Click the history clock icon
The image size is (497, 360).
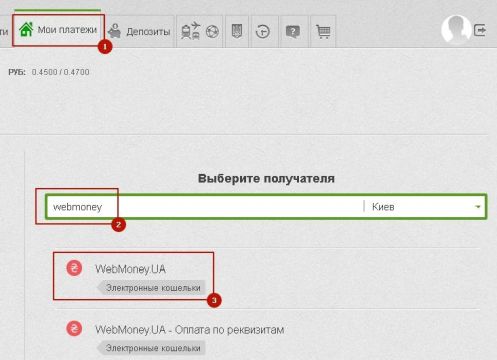263,32
